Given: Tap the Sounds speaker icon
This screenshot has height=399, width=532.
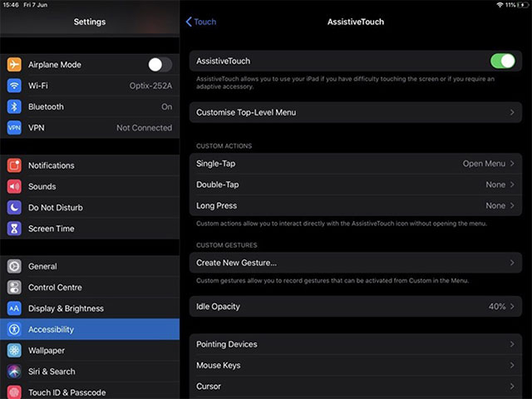Looking at the screenshot, I should point(14,186).
